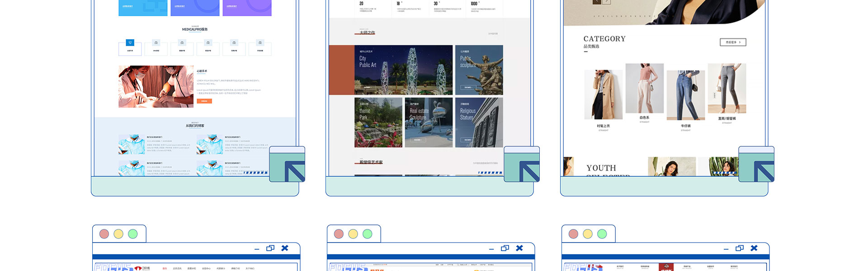
Task: Click the 大师之作 section heading
Action: 367,33
